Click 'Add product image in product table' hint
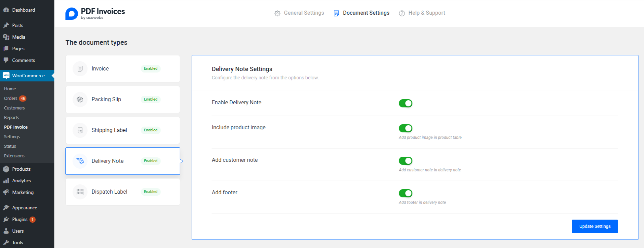 [430, 138]
